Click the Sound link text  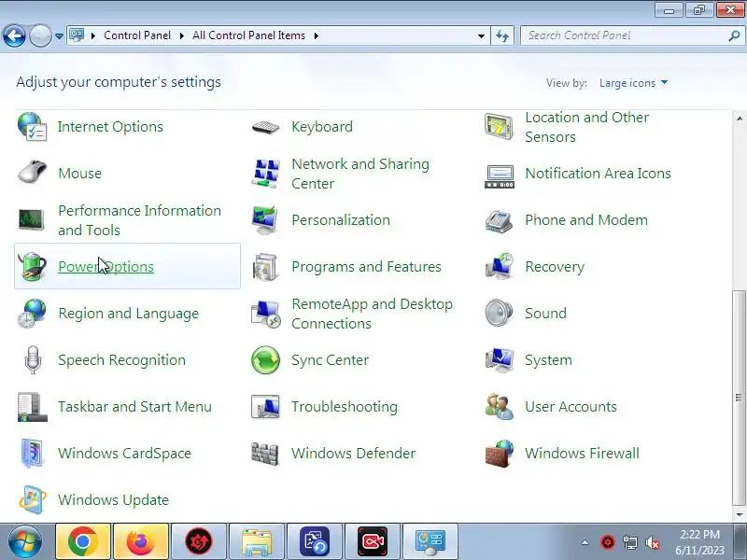tap(545, 314)
